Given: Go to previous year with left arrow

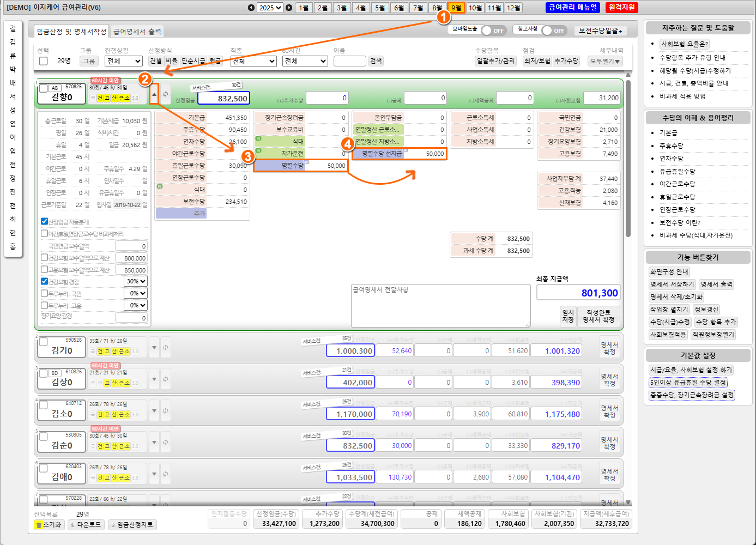Looking at the screenshot, I should pyautogui.click(x=251, y=8).
